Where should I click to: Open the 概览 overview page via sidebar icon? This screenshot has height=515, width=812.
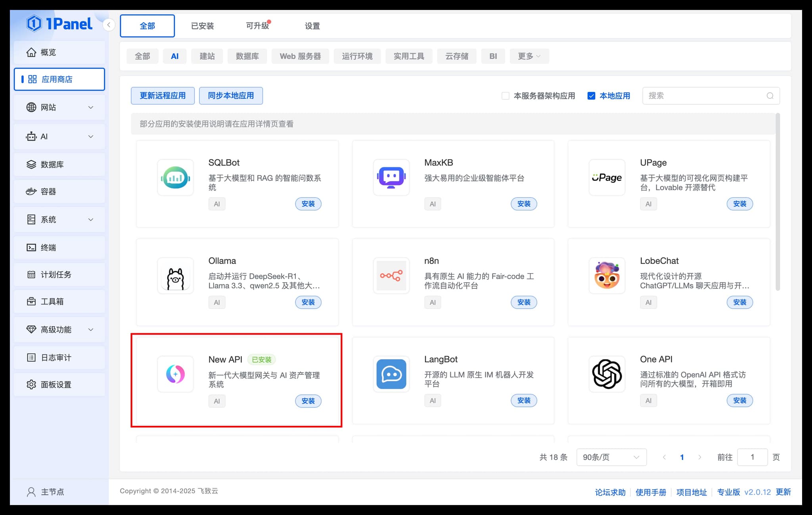coord(32,52)
